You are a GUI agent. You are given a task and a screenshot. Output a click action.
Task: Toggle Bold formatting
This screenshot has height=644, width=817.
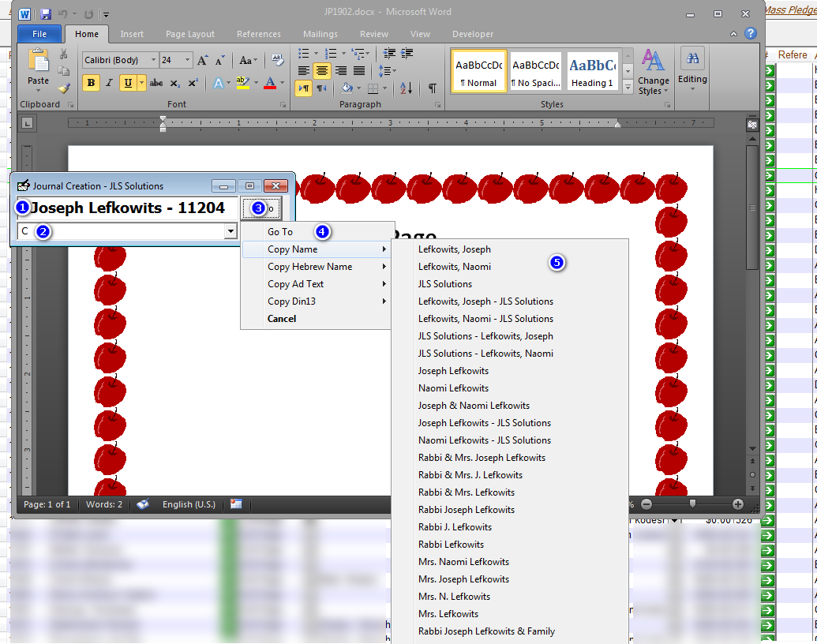92,83
